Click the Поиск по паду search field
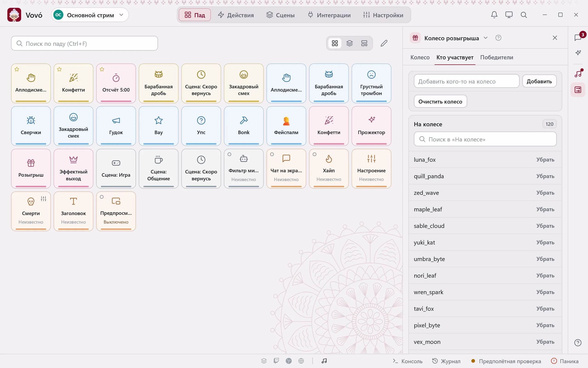Screen dimensions: 588x368 pos(84,43)
